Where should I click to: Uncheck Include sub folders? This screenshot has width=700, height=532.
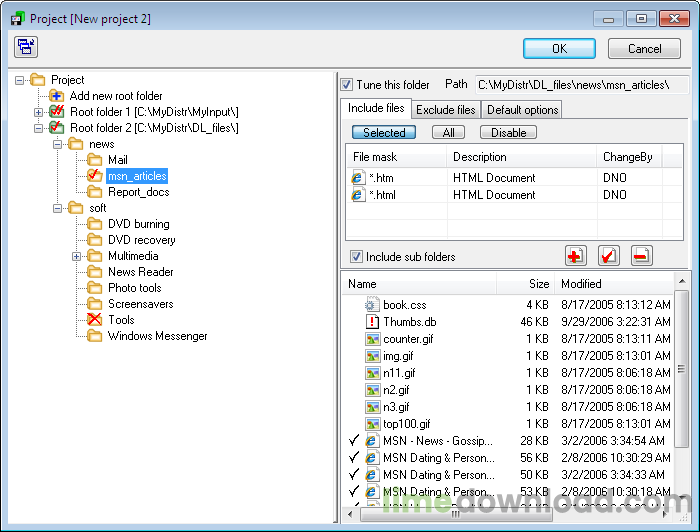coord(356,257)
